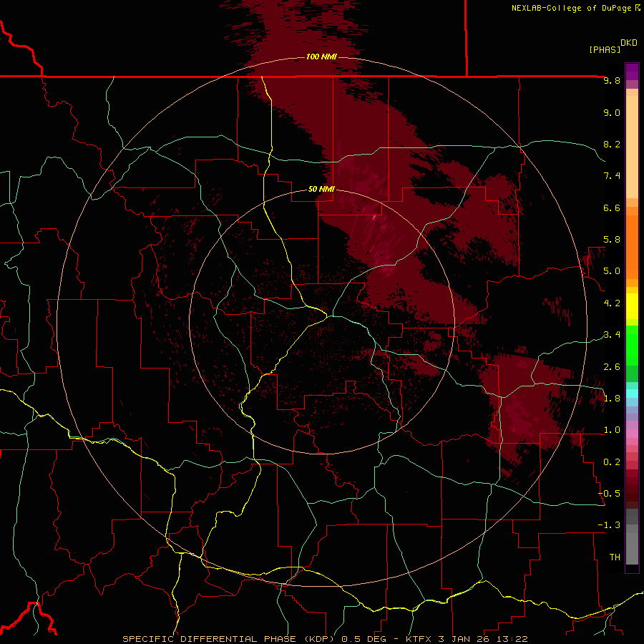This screenshot has height=644, width=644.
Task: Click the 2.6 value on the color scale
Action: (x=612, y=367)
